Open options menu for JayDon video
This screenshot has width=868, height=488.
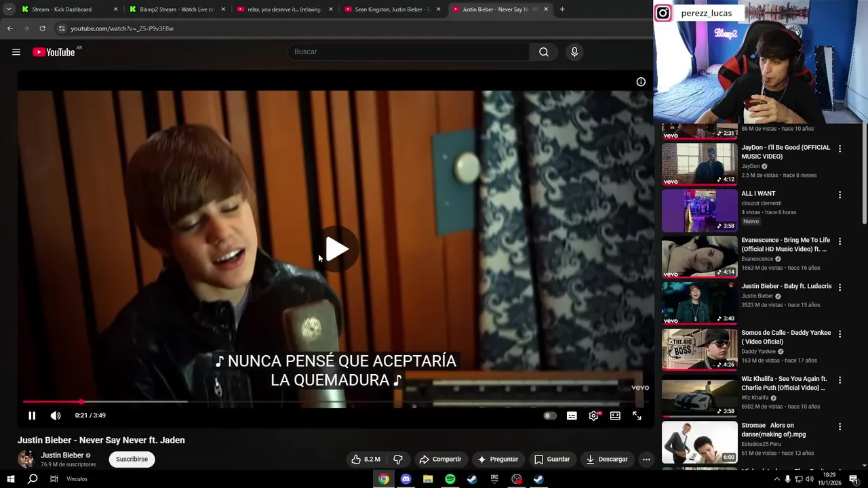coord(840,148)
